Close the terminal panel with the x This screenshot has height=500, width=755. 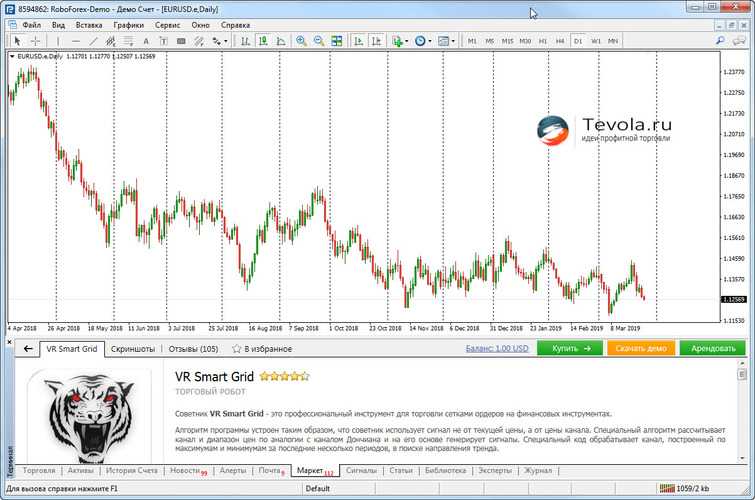[x=9, y=342]
